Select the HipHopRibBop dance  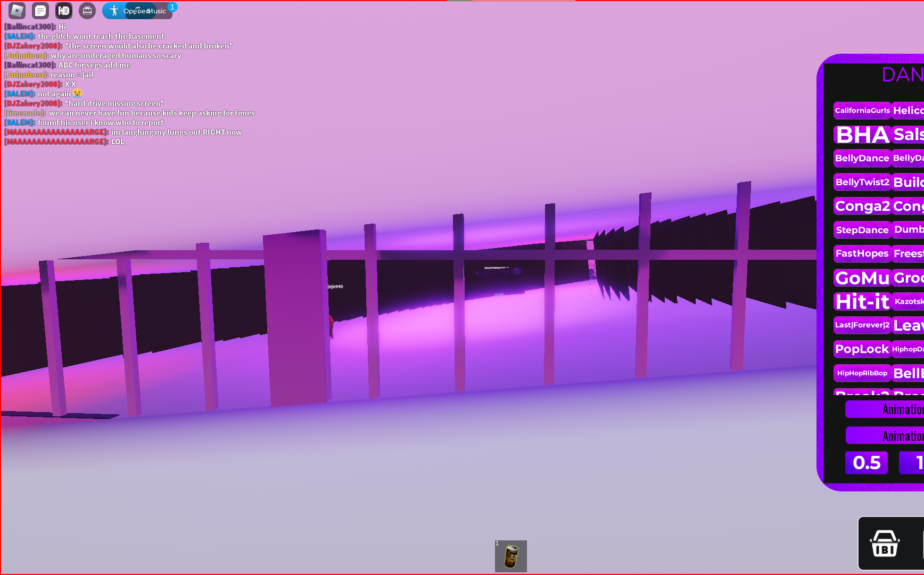tap(862, 373)
